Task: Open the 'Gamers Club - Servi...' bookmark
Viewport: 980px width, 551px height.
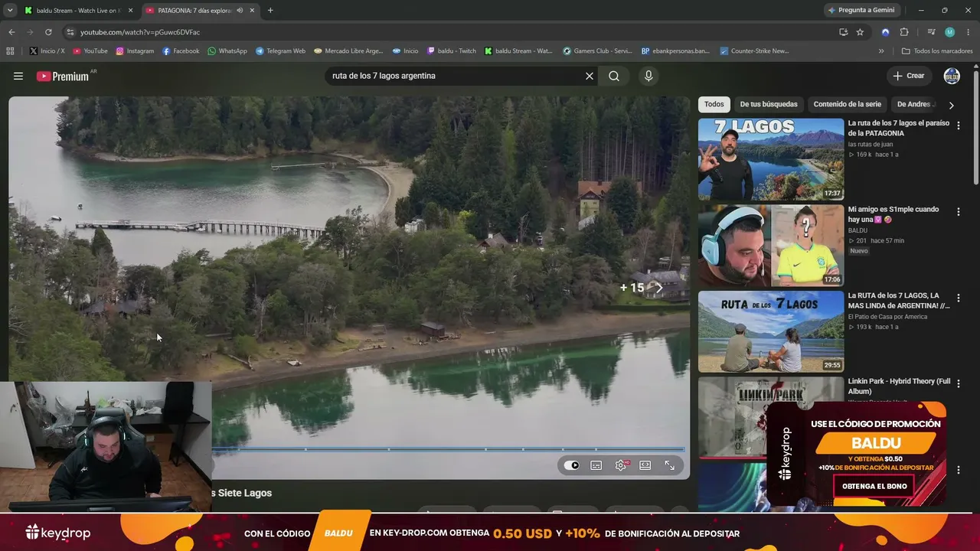Action: [x=597, y=51]
